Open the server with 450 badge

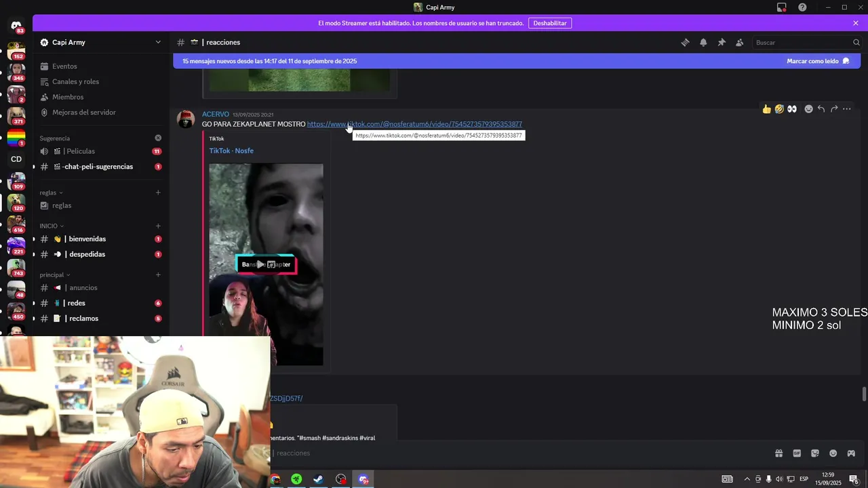click(x=16, y=311)
